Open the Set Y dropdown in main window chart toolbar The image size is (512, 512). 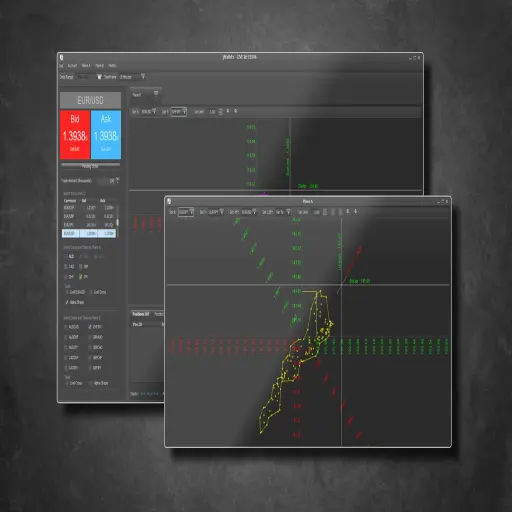(179, 112)
